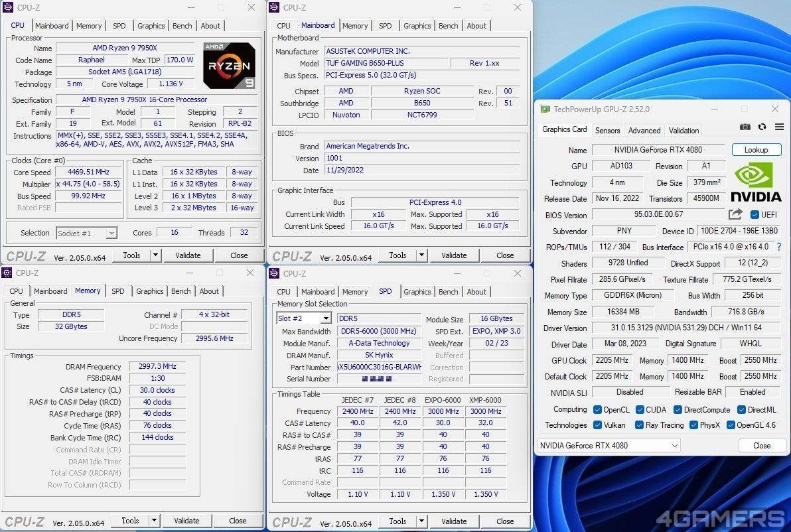This screenshot has height=532, width=791.
Task: Click the AMD Ryzen 9 logo
Action: (229, 66)
